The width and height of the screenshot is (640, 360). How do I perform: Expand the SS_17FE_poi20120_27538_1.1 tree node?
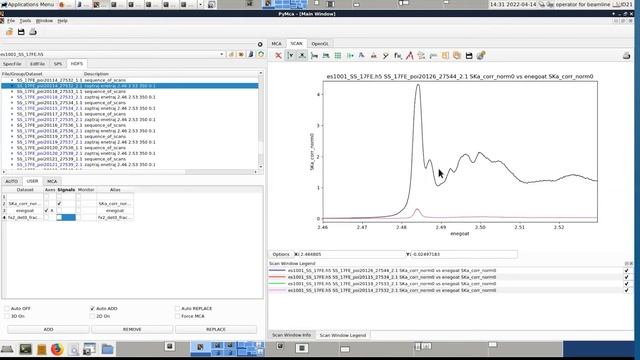click(12, 147)
